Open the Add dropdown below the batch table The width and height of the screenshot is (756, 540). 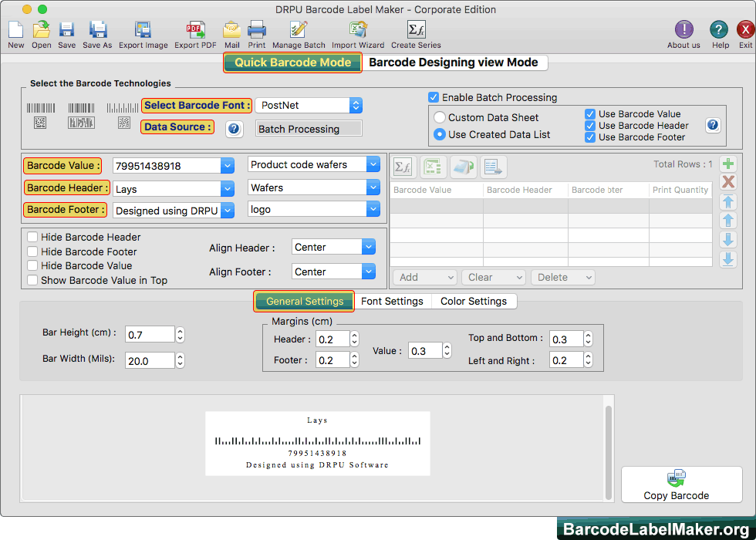425,277
